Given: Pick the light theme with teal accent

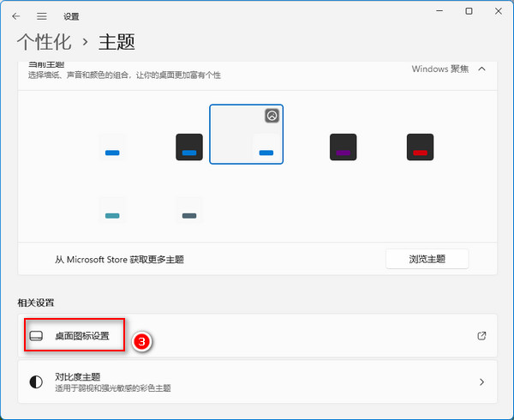Looking at the screenshot, I should (x=112, y=210).
